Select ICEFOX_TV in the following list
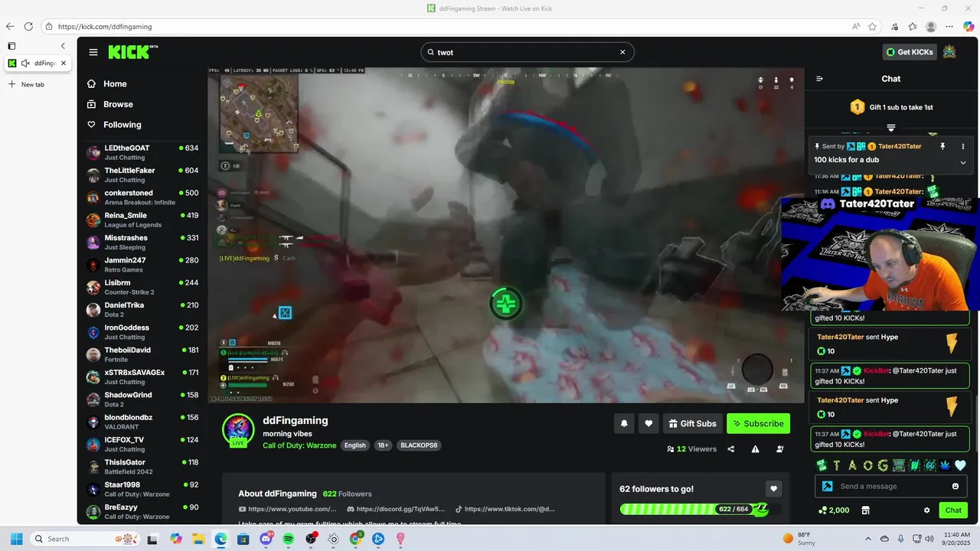This screenshot has height=551, width=980. point(142,444)
